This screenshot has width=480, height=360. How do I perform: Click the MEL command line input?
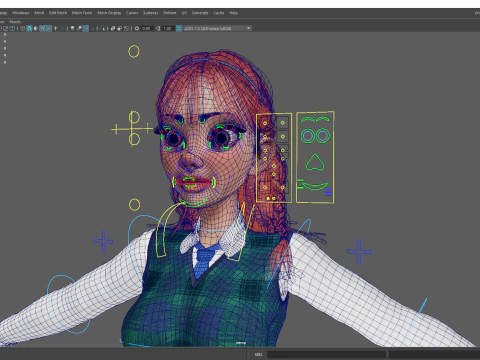coord(326,354)
